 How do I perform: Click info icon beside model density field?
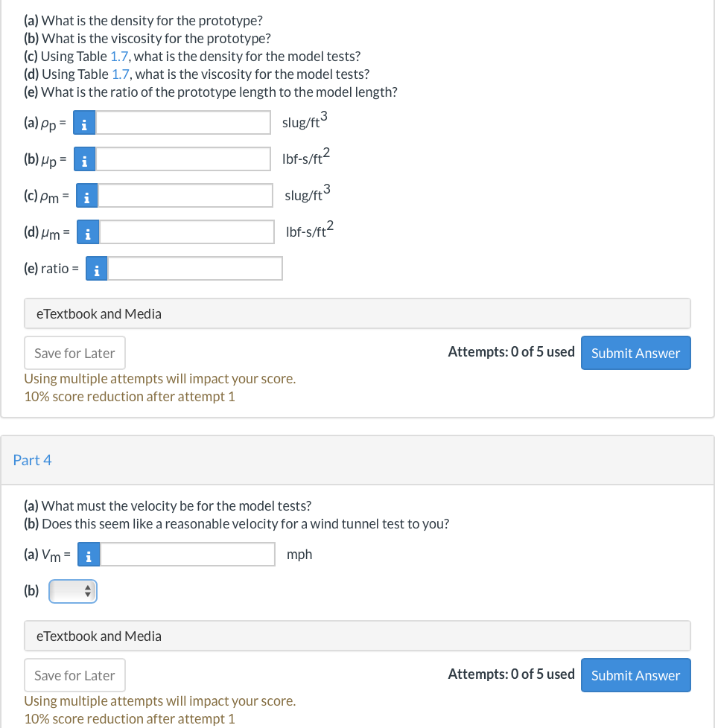coord(87,197)
